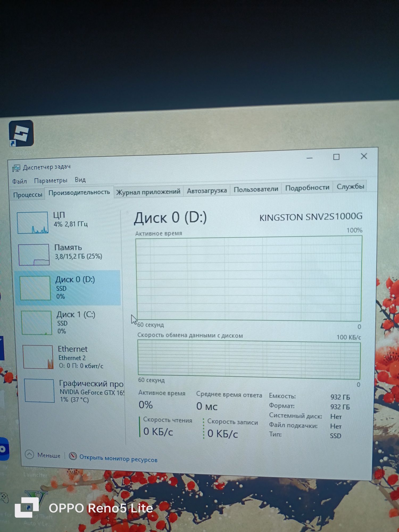Select the ЦП performance graph thumbnail
The height and width of the screenshot is (532, 399).
pos(32,222)
